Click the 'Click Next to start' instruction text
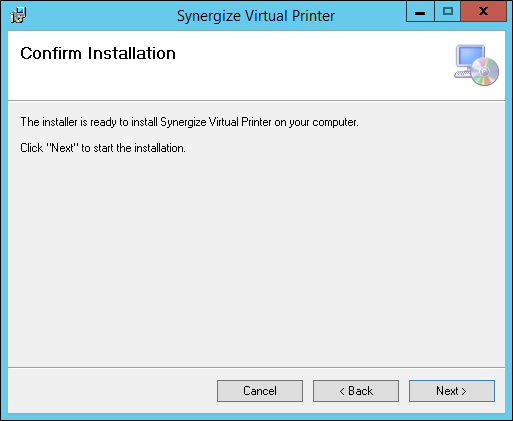The width and height of the screenshot is (513, 421). (x=103, y=148)
